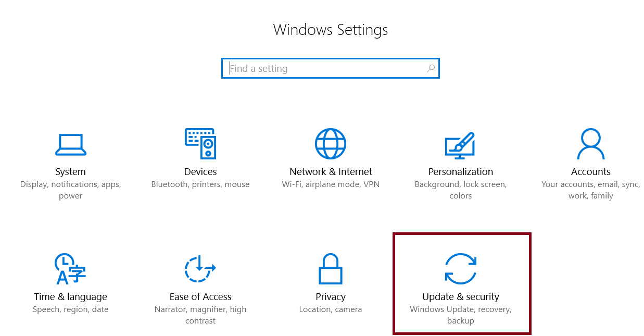Screen dimensions: 644x336
Task: Open the Ease of Access icon
Action: [x=200, y=269]
